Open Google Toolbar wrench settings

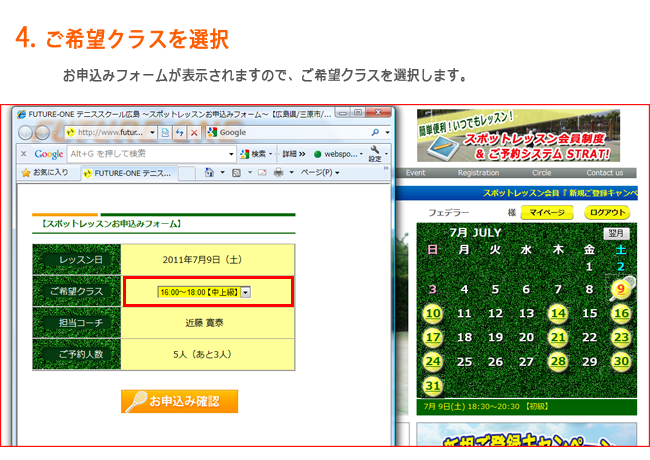(x=375, y=153)
